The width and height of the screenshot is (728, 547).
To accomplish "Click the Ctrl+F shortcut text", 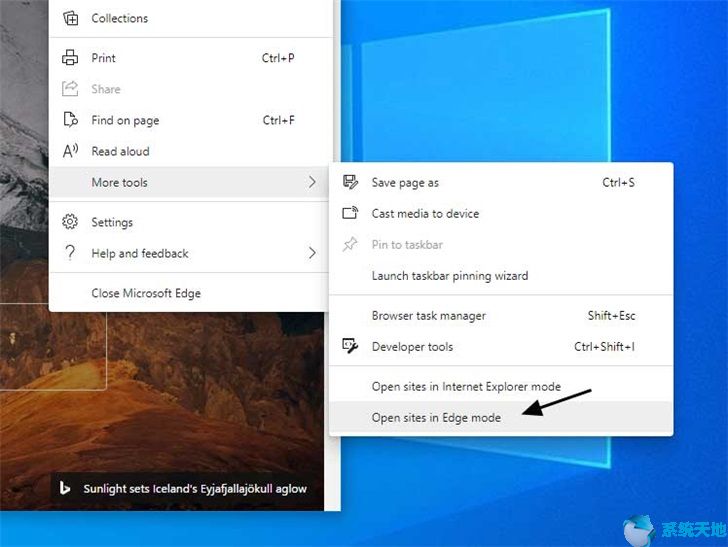I will click(x=279, y=120).
